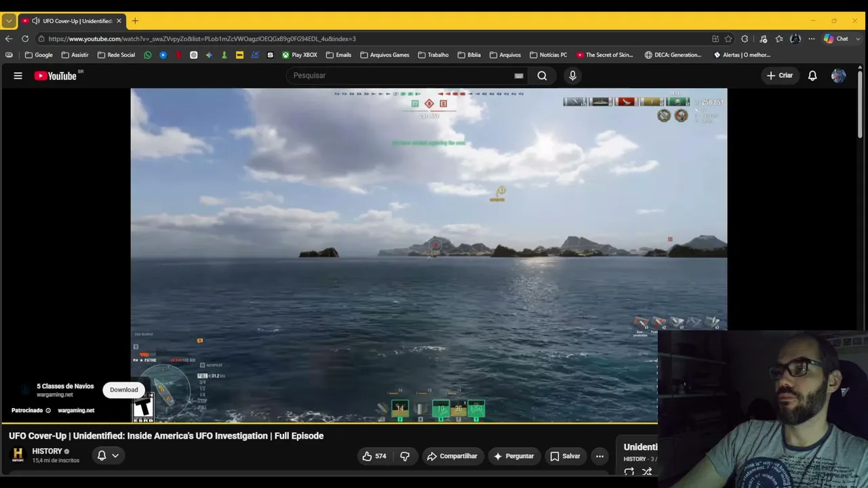Open the YouTube guide hamburger menu
The width and height of the screenshot is (868, 488).
(x=18, y=76)
